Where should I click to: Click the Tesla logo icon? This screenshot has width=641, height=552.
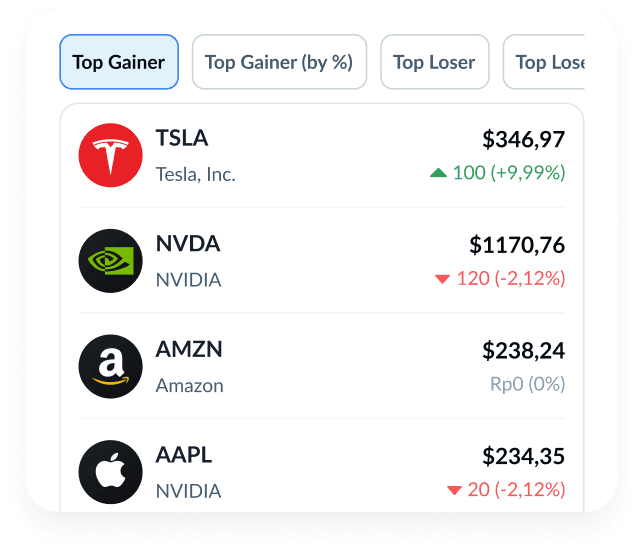[x=111, y=155]
